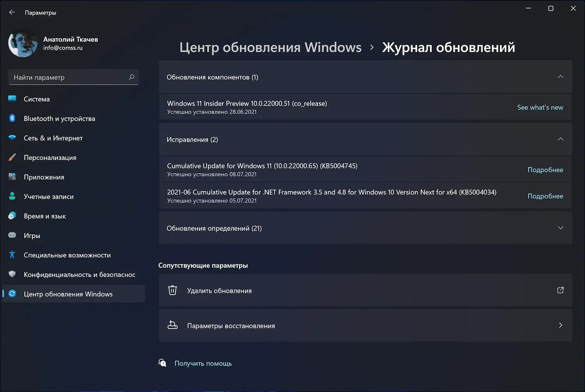Image resolution: width=585 pixels, height=392 pixels.
Task: Open Удалить обновления
Action: [365, 290]
